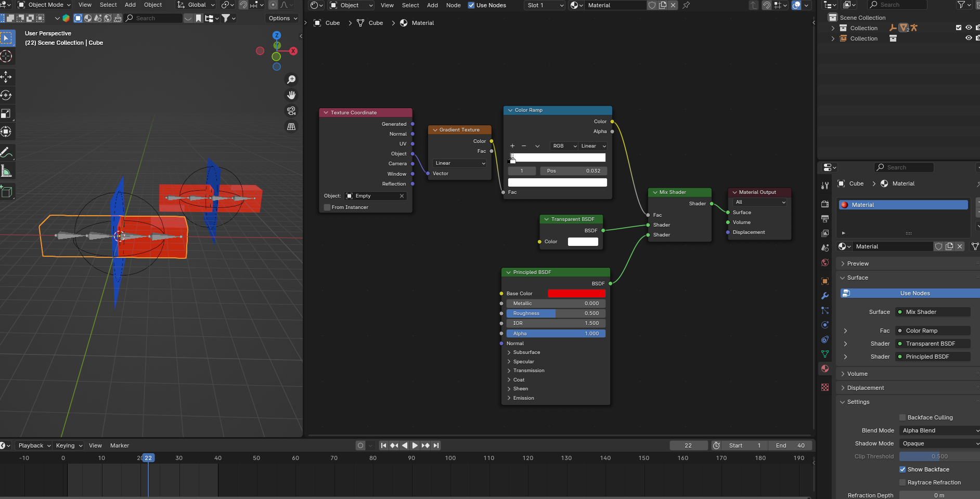980x499 pixels.
Task: Hide the second Collection via eye icon
Action: pos(969,38)
